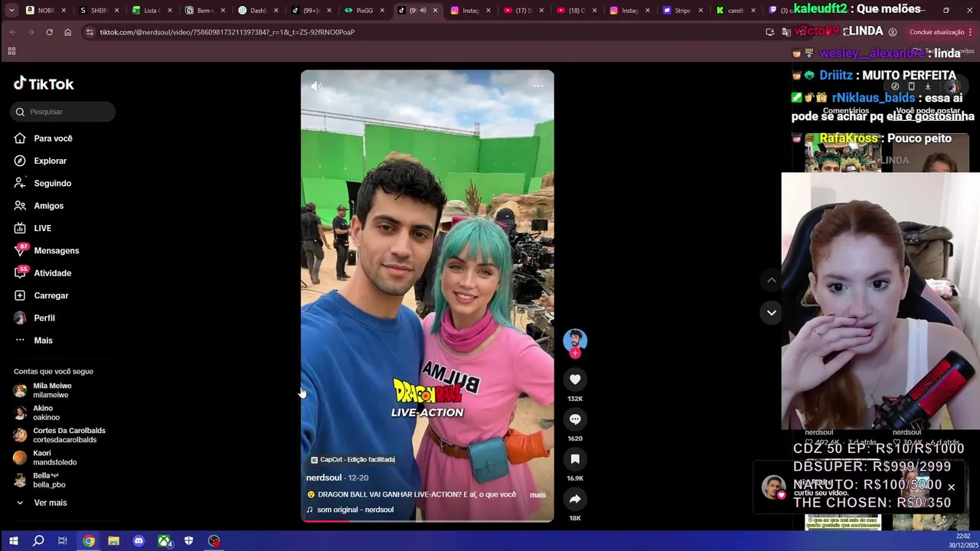
Task: Seek within the video progress bar
Action: [x=427, y=520]
